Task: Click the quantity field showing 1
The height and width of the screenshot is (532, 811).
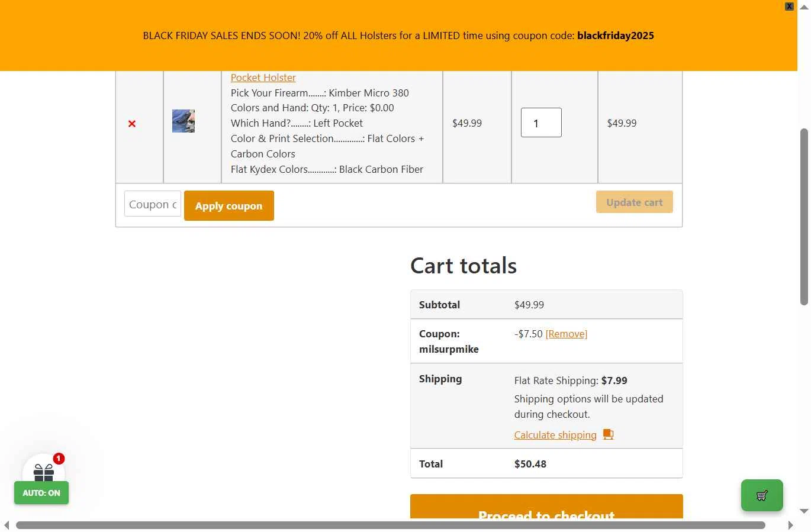Action: (541, 122)
